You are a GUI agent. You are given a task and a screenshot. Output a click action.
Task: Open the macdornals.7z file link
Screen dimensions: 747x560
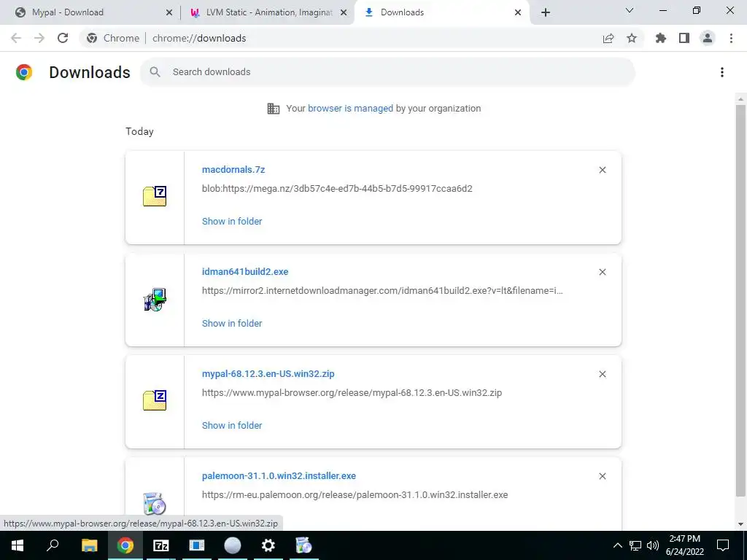click(x=233, y=169)
